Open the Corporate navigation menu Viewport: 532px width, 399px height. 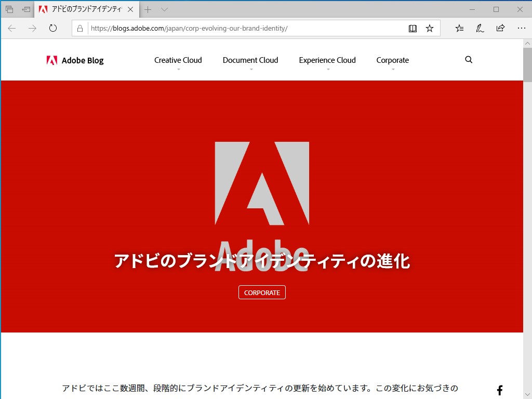tap(392, 60)
